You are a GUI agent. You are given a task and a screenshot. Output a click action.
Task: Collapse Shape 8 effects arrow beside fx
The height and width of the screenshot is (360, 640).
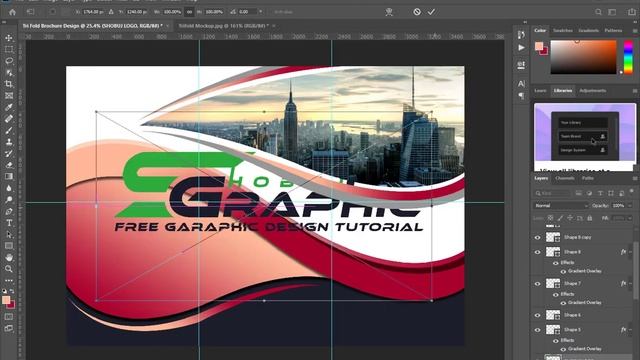tap(630, 252)
